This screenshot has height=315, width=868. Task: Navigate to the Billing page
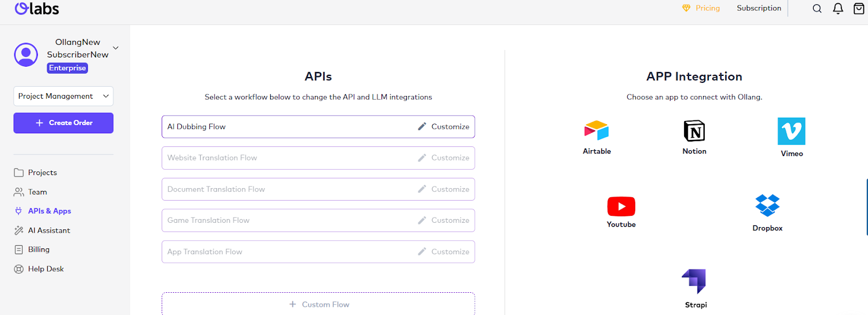click(39, 249)
